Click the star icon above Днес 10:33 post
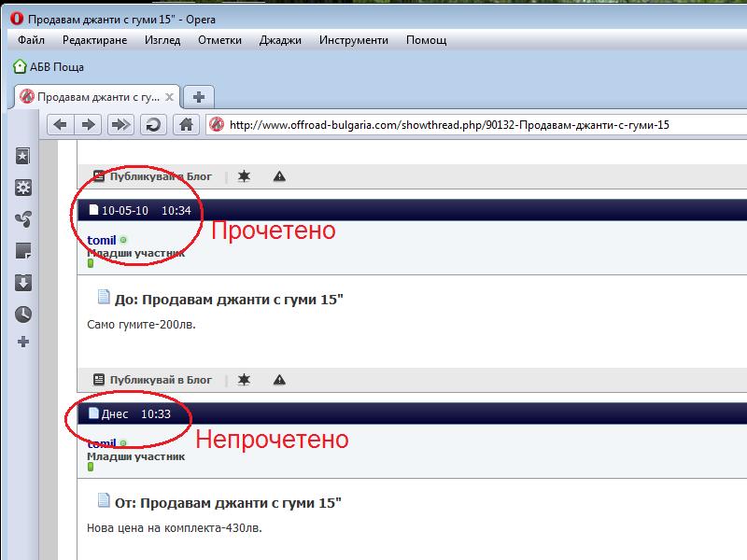 244,380
